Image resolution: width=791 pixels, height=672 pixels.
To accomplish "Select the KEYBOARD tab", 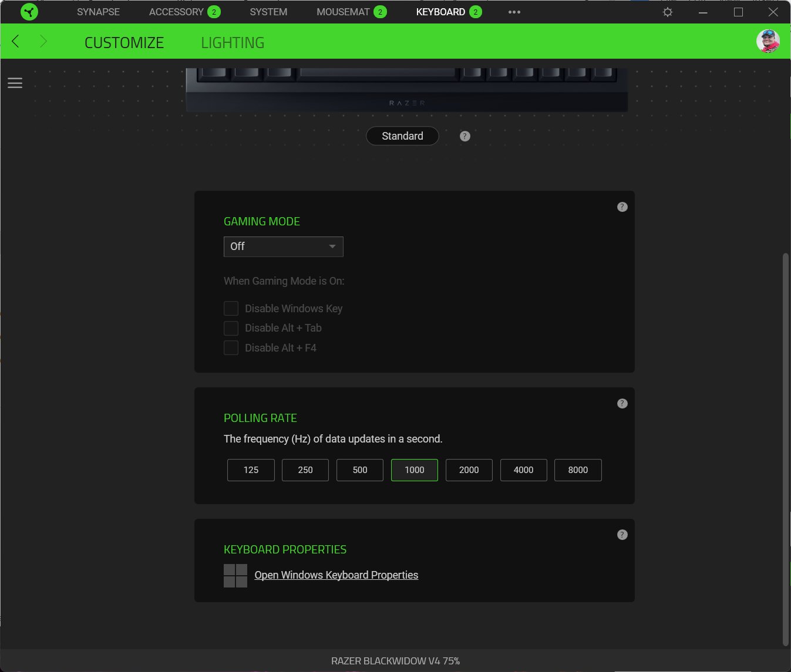I will pos(449,12).
